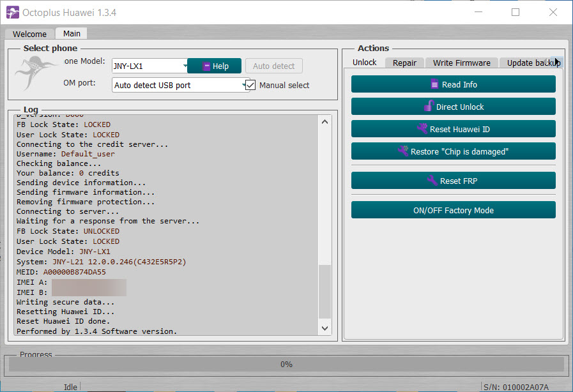Screen dimensions: 573x392
Task: Click the S/N: 010002A07A status text
Action: tap(516, 387)
